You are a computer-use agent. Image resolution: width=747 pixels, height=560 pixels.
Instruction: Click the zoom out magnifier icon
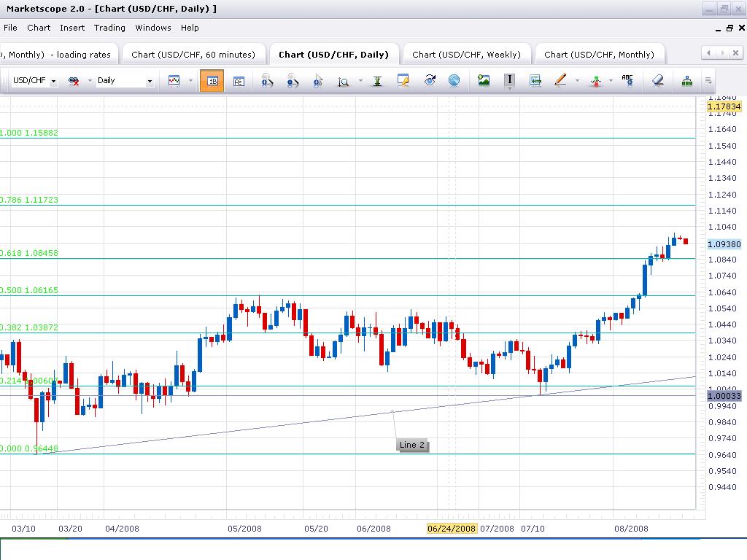[x=292, y=81]
